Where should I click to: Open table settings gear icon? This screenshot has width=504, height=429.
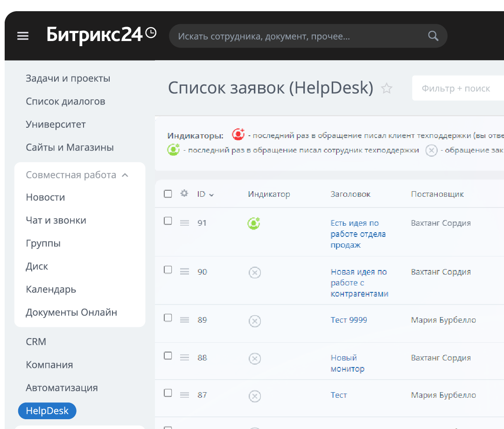coord(184,194)
